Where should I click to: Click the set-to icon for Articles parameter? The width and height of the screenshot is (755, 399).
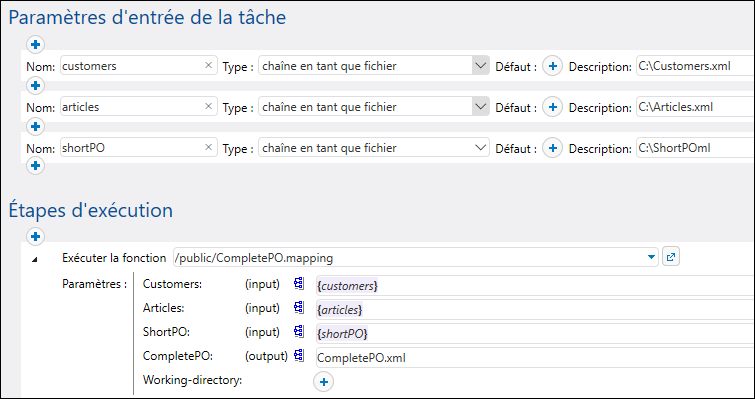click(299, 308)
